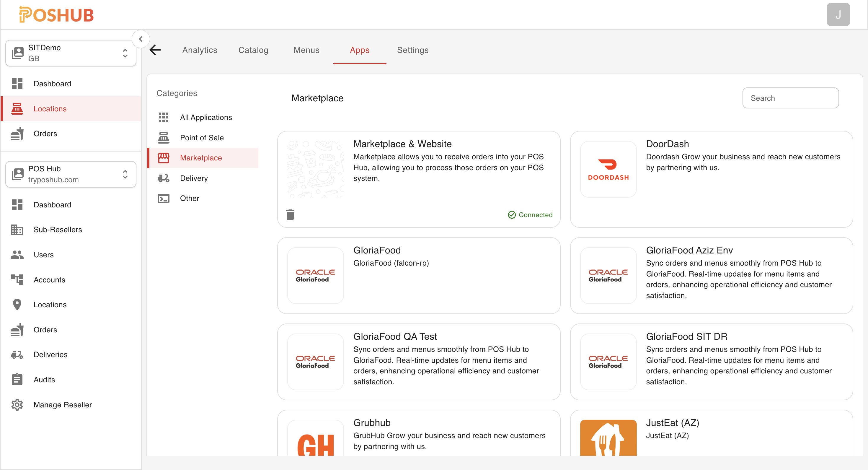Open the DoorDash app card
Screen dimensions: 868x470
tap(712, 179)
